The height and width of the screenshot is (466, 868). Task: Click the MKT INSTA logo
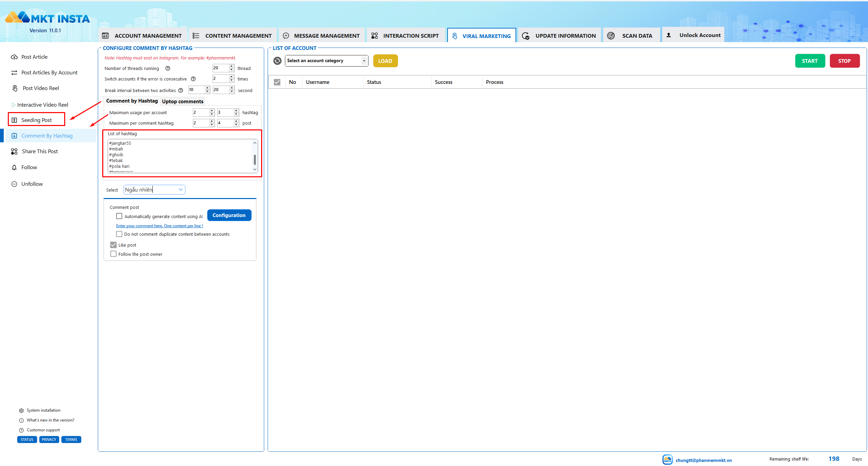pyautogui.click(x=48, y=18)
